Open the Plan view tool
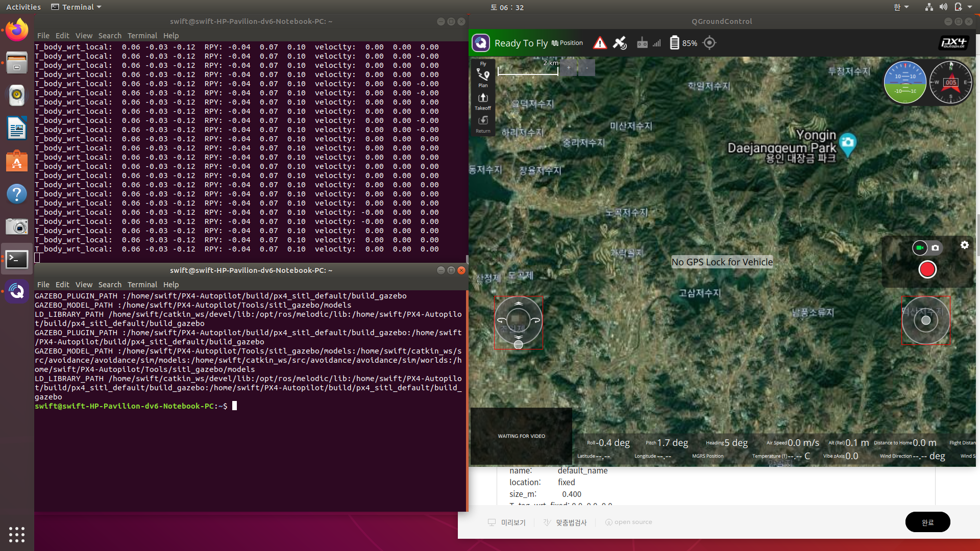 483,77
